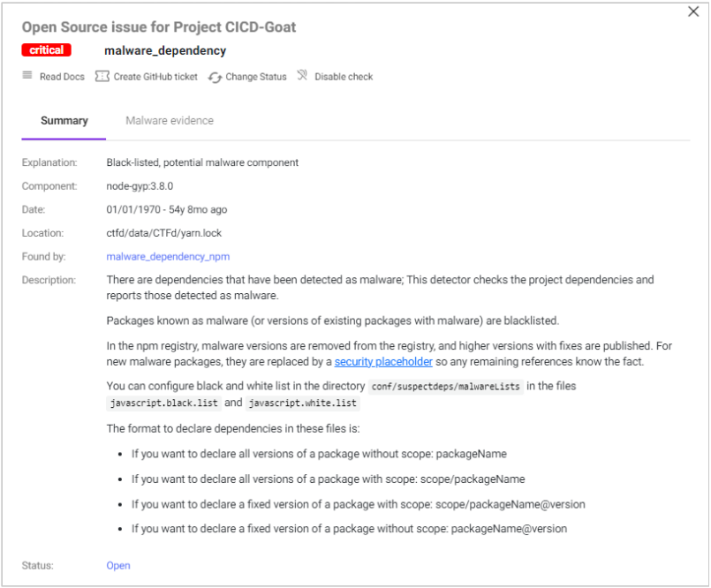Click the Disable check crossed-out icon
711x588 pixels.
pyautogui.click(x=302, y=76)
